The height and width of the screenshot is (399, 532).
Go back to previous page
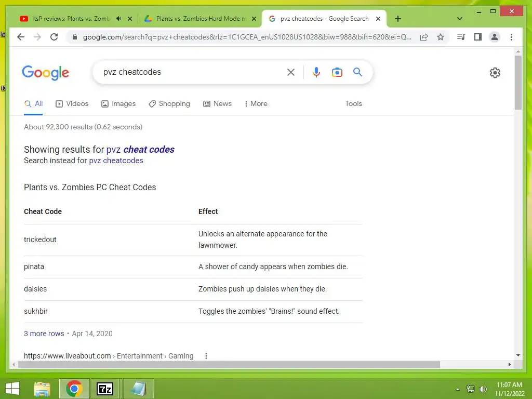[21, 37]
